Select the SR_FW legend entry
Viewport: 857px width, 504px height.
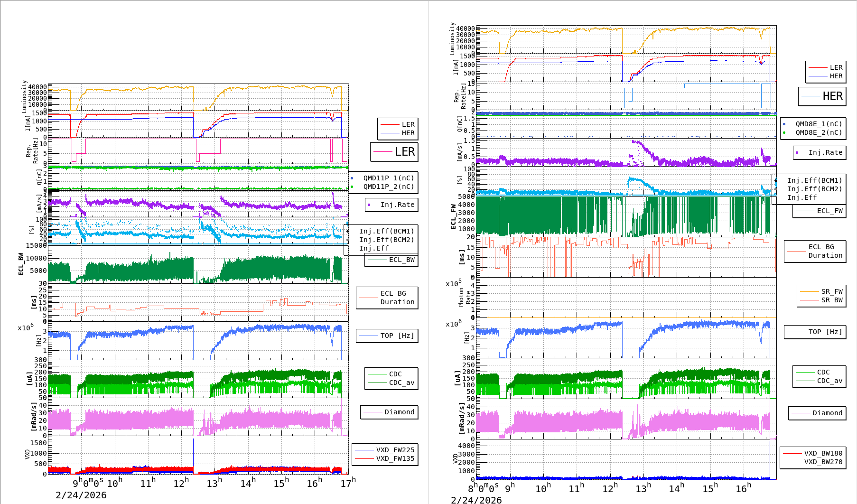point(831,291)
